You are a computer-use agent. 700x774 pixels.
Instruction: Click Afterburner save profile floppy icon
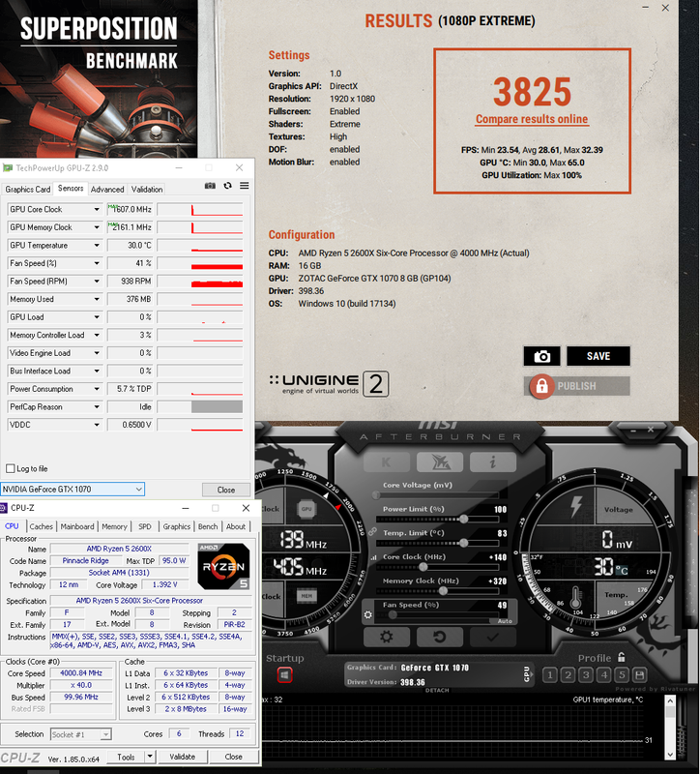[x=640, y=674]
